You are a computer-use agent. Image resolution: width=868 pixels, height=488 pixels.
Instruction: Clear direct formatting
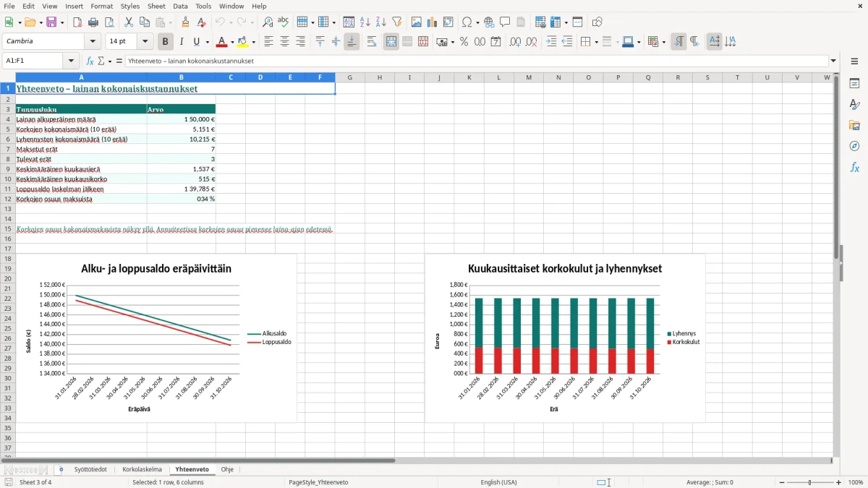pyautogui.click(x=202, y=22)
